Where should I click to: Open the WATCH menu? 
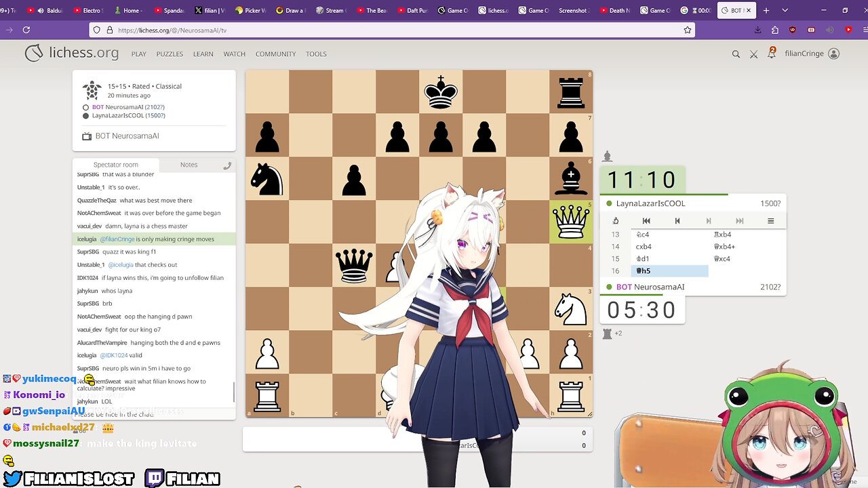(235, 54)
